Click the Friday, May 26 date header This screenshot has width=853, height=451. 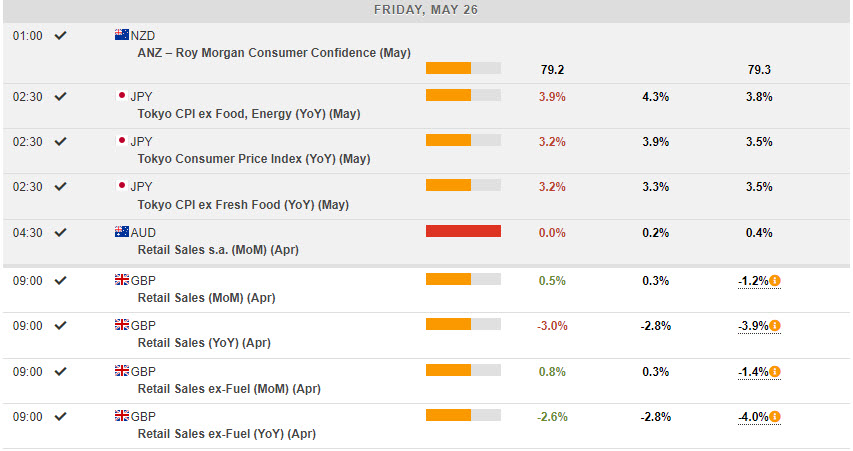(426, 10)
